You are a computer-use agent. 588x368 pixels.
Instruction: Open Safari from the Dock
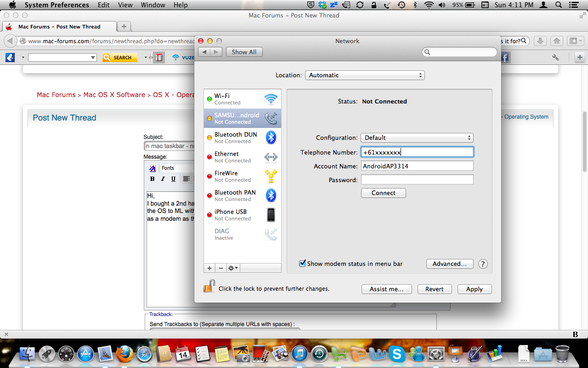click(x=144, y=354)
